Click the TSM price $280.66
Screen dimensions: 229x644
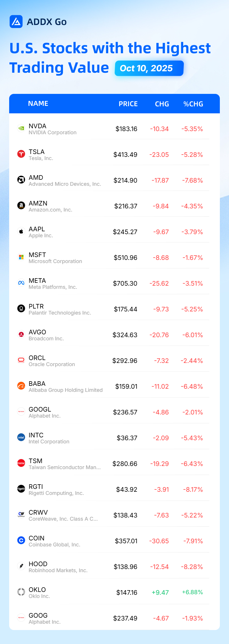coord(125,464)
